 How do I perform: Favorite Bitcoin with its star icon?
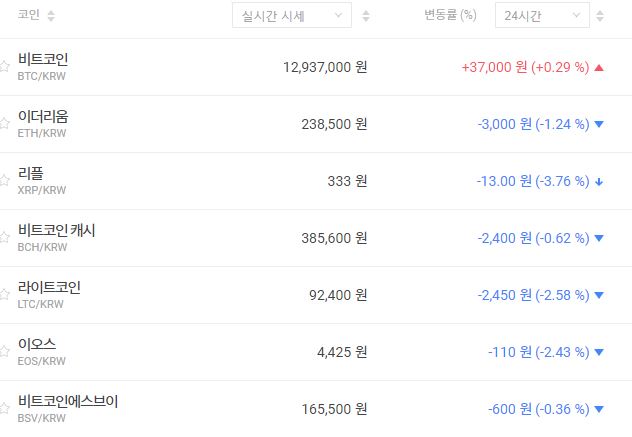(x=5, y=67)
